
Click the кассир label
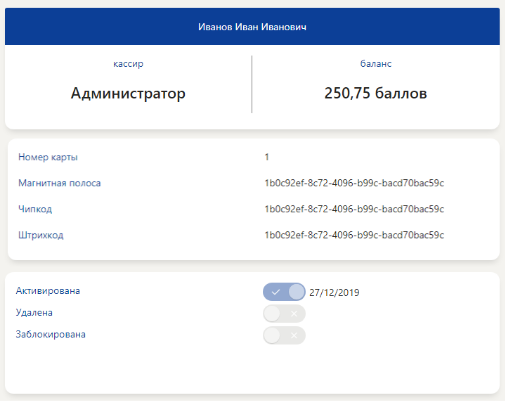[x=128, y=64]
